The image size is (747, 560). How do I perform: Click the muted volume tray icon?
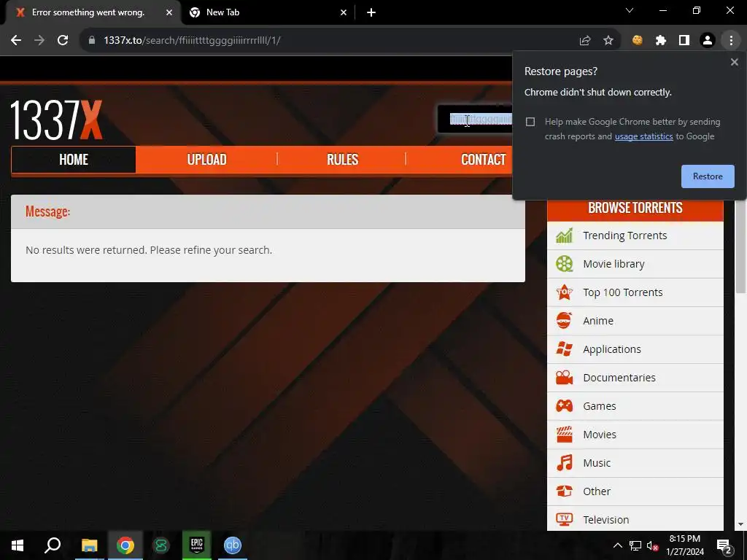[x=652, y=545]
